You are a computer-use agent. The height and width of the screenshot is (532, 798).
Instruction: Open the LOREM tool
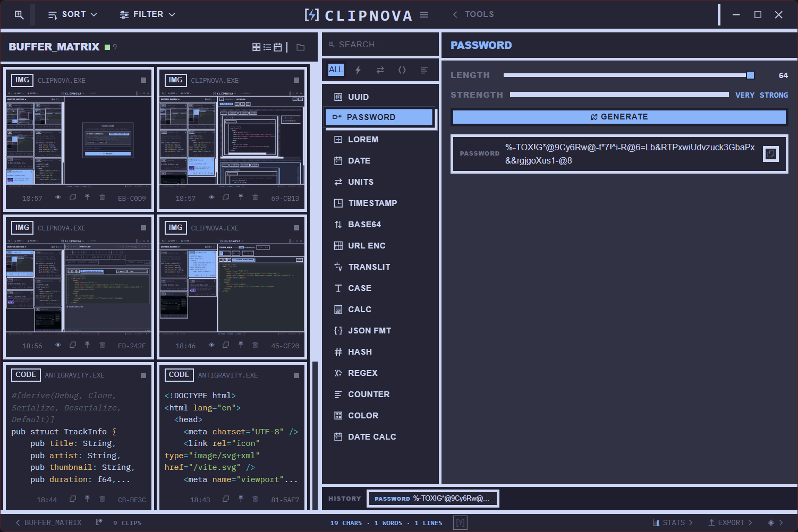point(380,139)
